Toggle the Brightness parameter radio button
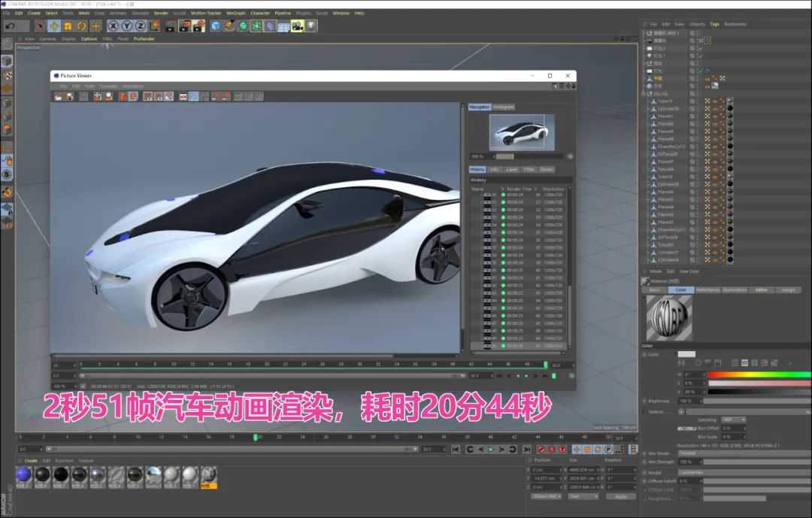The height and width of the screenshot is (518, 812). point(644,401)
